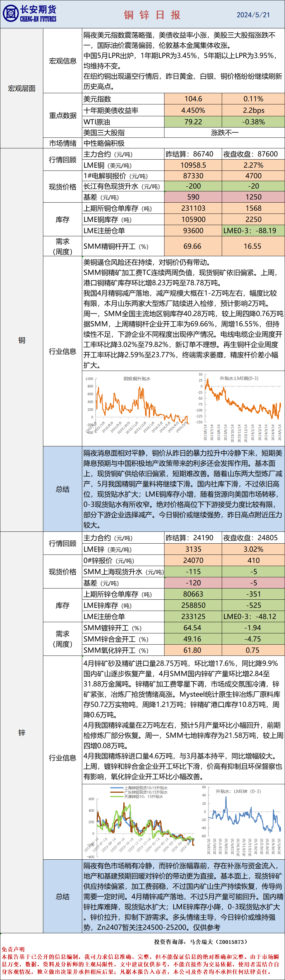Click the WTI原油 price 79.22
Screen dimensions: 285x980
[x=193, y=122]
